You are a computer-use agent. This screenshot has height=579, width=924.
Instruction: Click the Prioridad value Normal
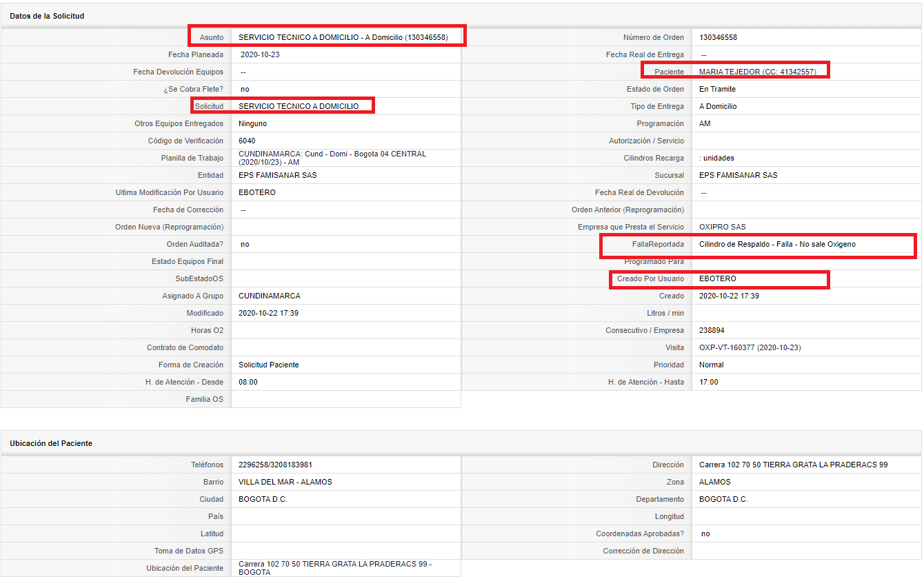(x=712, y=365)
